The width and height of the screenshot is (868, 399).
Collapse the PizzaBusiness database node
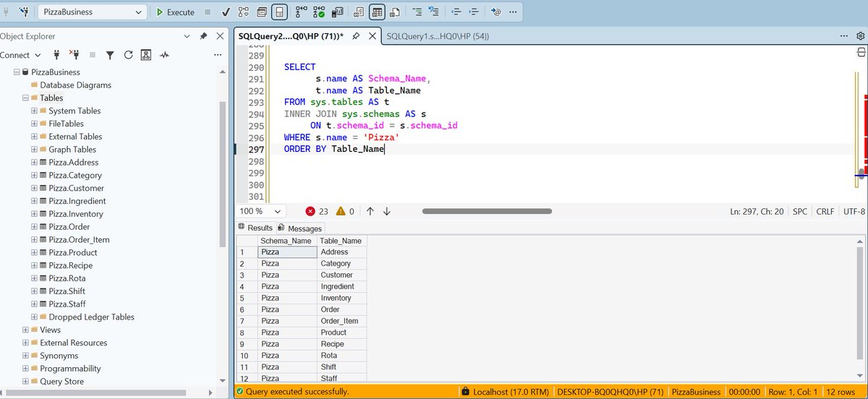[x=17, y=72]
